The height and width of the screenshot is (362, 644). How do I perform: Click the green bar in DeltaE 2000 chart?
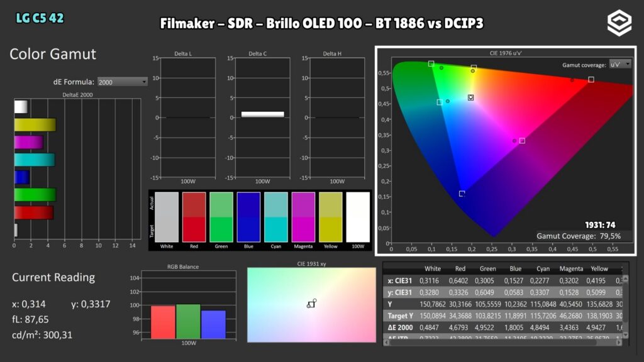[x=35, y=195]
